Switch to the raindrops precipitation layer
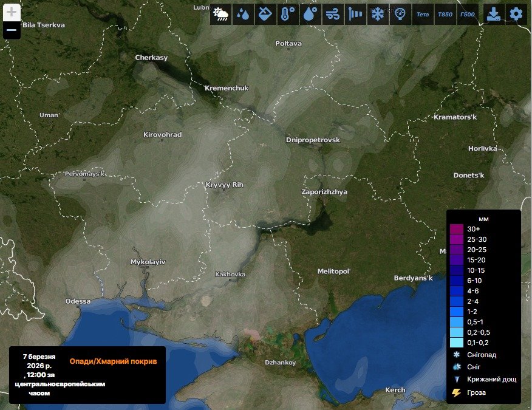This screenshot has height=410, width=532. pos(244,13)
